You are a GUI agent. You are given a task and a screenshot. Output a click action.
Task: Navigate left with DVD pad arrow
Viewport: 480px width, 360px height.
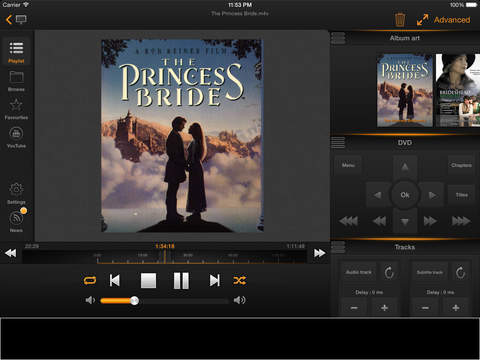tap(378, 195)
